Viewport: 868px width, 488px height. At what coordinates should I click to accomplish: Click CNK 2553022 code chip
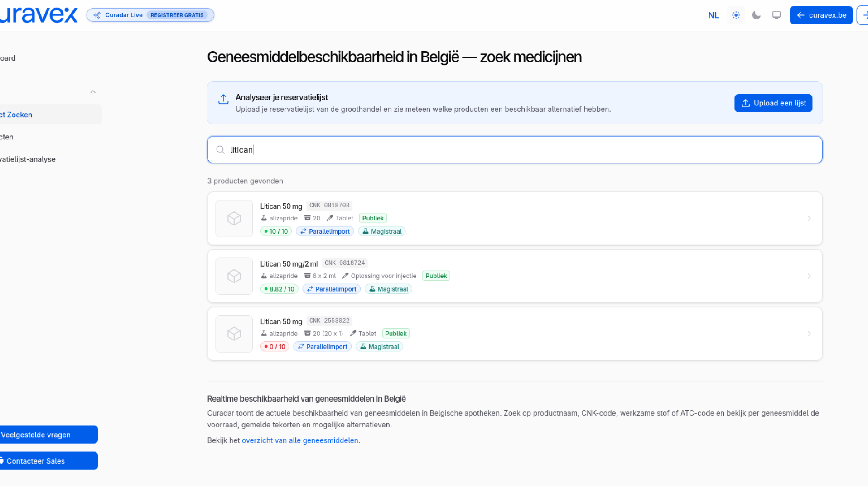329,321
